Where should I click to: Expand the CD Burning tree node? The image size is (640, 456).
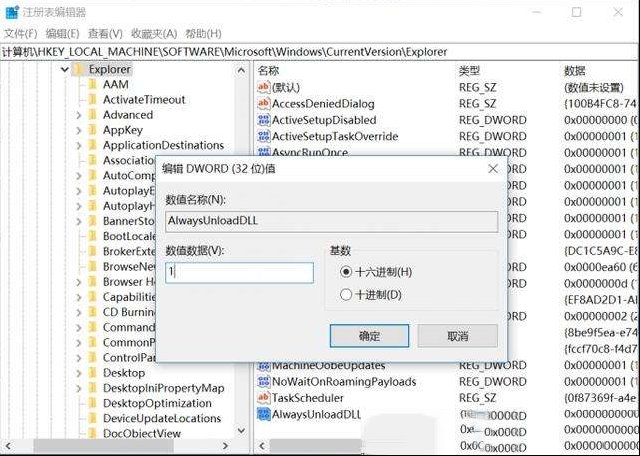(x=79, y=312)
